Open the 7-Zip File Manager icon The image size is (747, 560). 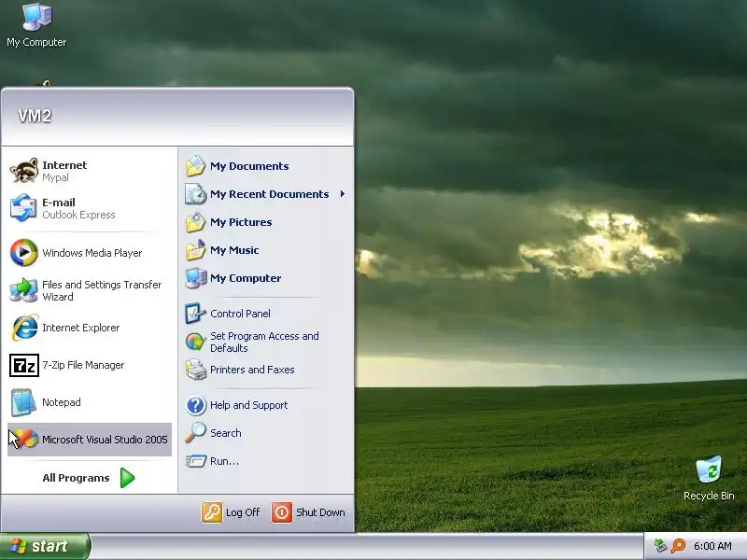(x=24, y=365)
